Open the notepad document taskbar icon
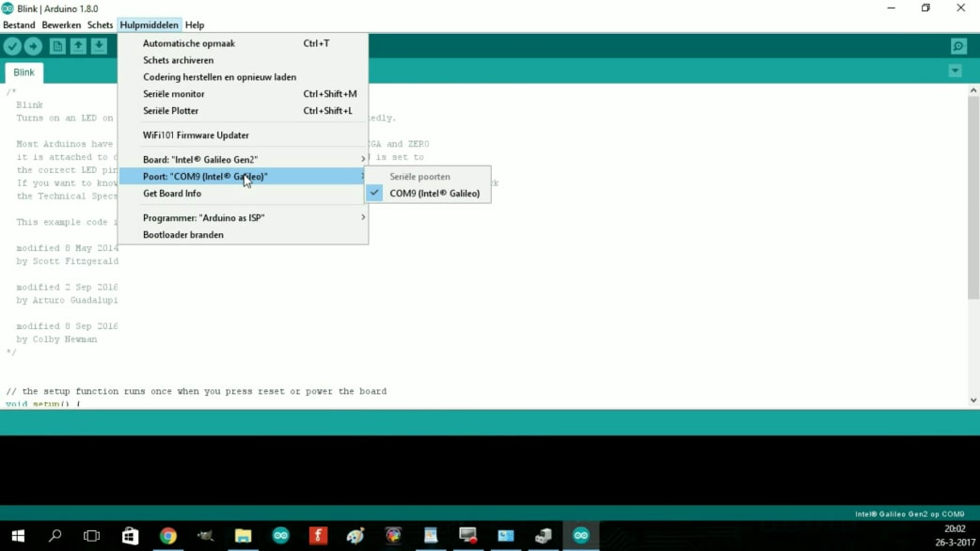Image resolution: width=980 pixels, height=551 pixels. 431,535
